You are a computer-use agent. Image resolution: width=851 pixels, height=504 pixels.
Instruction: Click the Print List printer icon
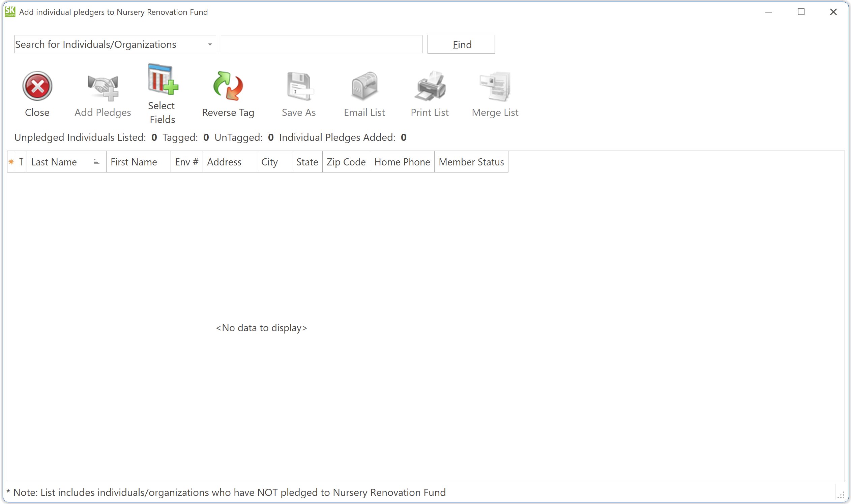[x=430, y=86]
